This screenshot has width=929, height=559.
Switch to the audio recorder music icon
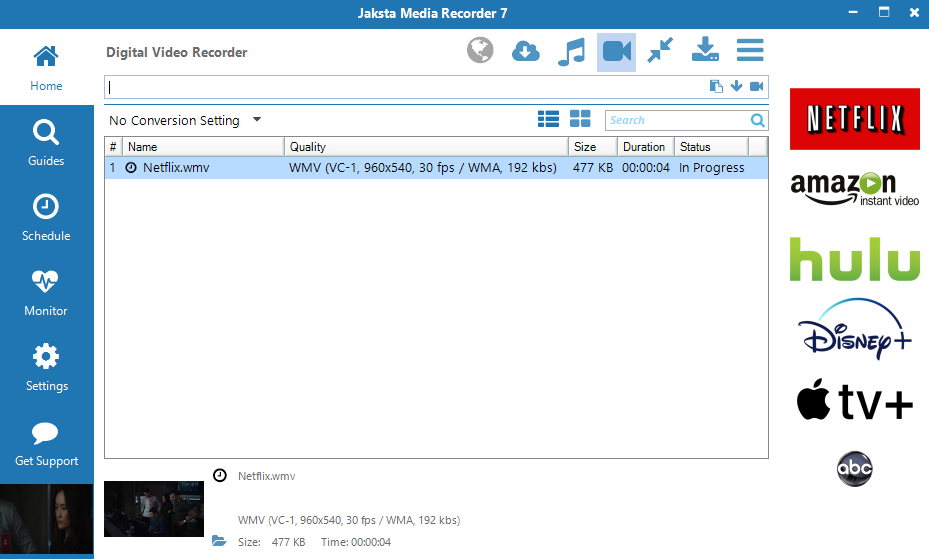[x=571, y=52]
